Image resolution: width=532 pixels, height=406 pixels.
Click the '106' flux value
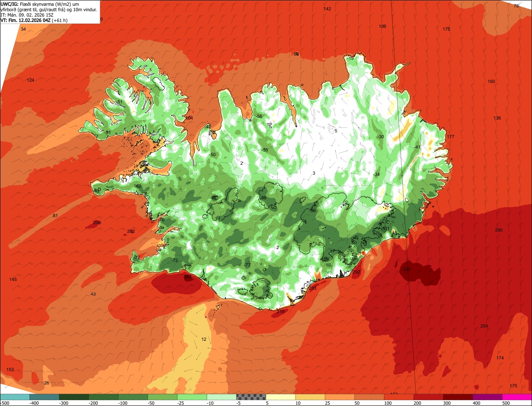pos(382,26)
